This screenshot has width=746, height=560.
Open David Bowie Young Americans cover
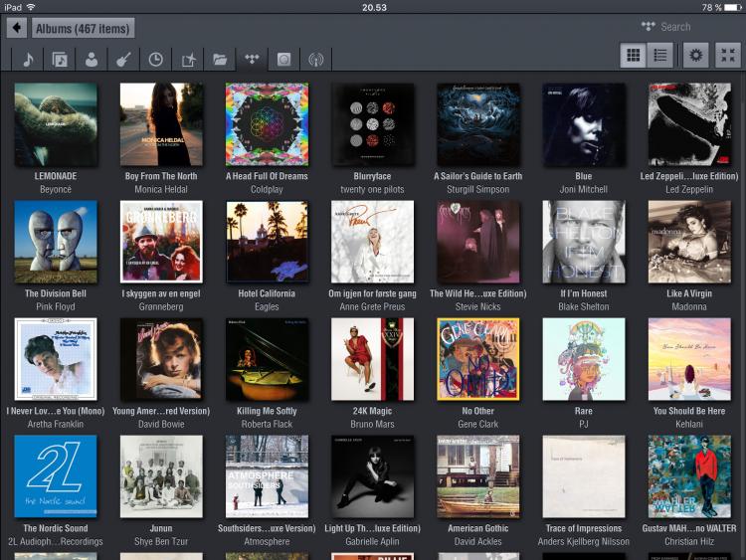(161, 359)
